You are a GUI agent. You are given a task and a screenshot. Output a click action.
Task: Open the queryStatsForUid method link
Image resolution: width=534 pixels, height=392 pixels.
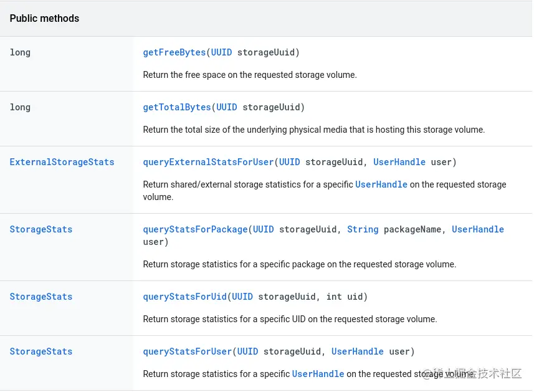184,297
